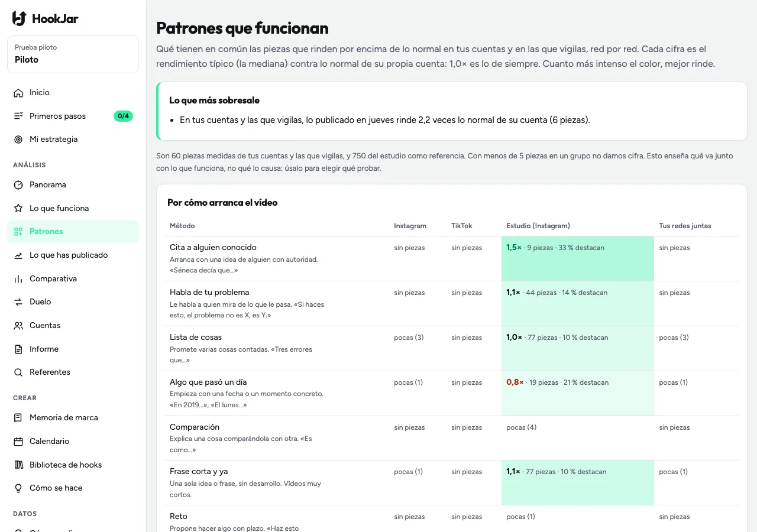Image resolution: width=757 pixels, height=532 pixels.
Task: Select the Comparación row title
Action: point(195,427)
